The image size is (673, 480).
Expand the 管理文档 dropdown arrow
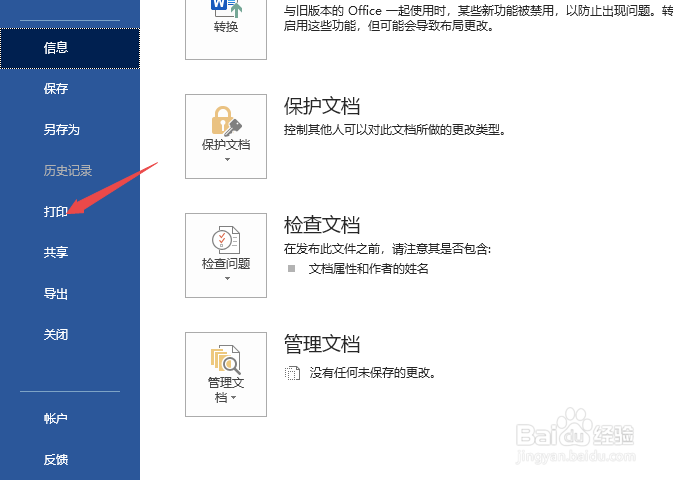(233, 398)
